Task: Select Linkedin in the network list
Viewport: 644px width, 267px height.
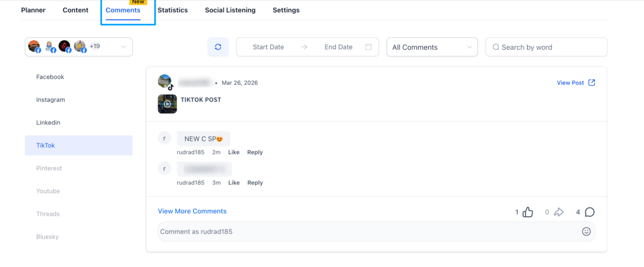Action: 79,122
